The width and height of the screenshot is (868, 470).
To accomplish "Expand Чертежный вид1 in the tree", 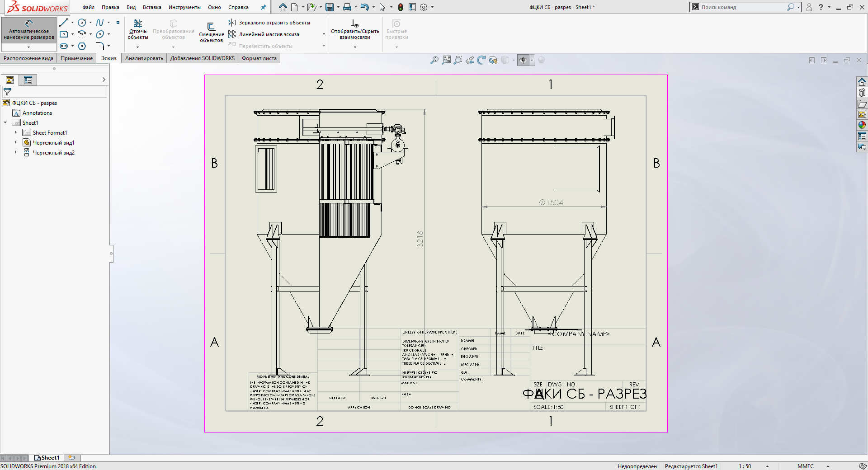I will pyautogui.click(x=16, y=143).
